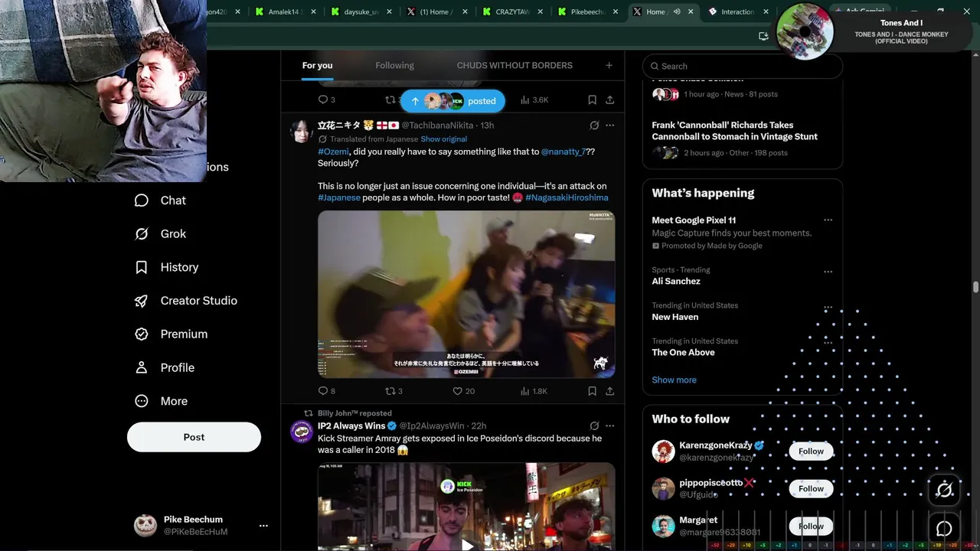Switch to CRAZYTAW browser tab
The image size is (980, 551).
(512, 11)
